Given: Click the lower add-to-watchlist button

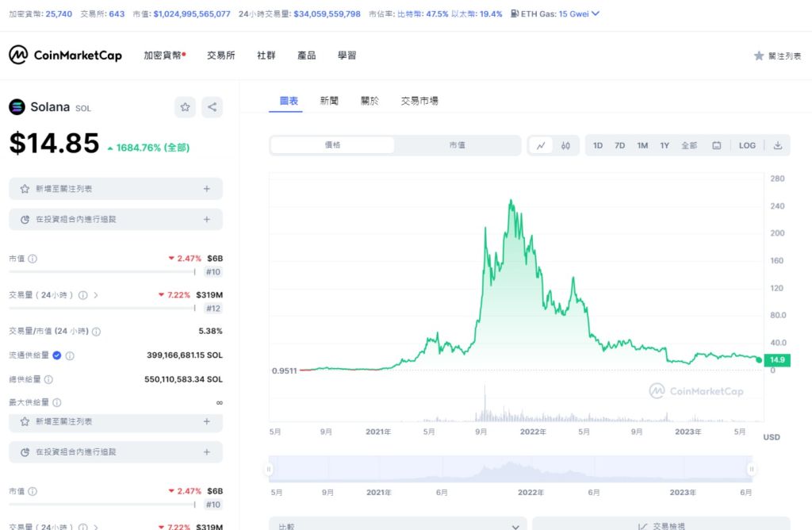Looking at the screenshot, I should (116, 422).
